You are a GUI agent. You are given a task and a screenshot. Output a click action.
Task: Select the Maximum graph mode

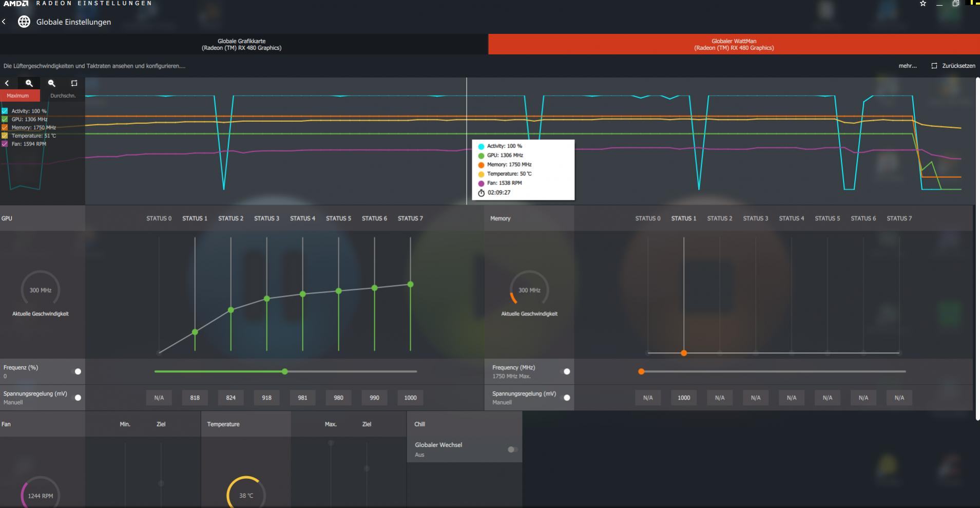pyautogui.click(x=20, y=96)
